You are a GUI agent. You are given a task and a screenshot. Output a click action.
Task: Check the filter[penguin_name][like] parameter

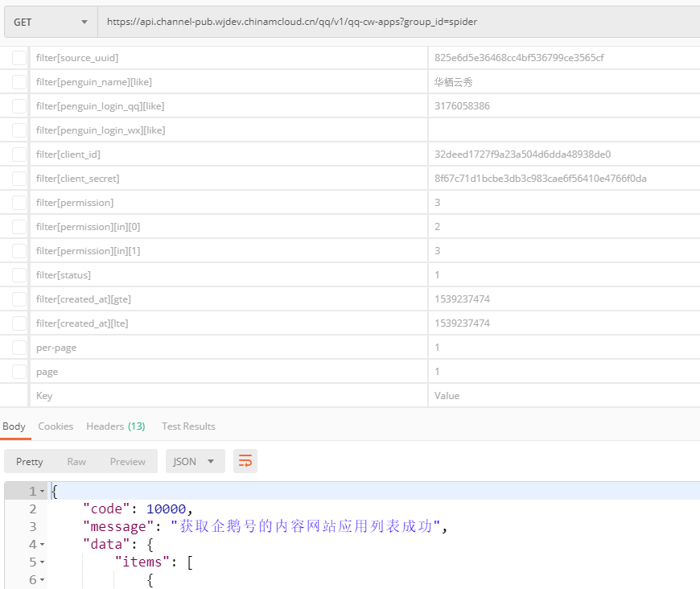19,82
